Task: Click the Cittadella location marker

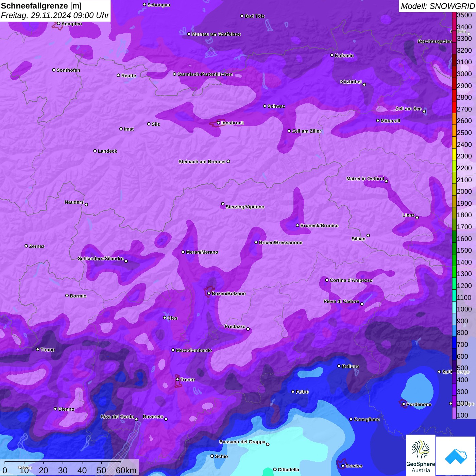Action: [275, 470]
